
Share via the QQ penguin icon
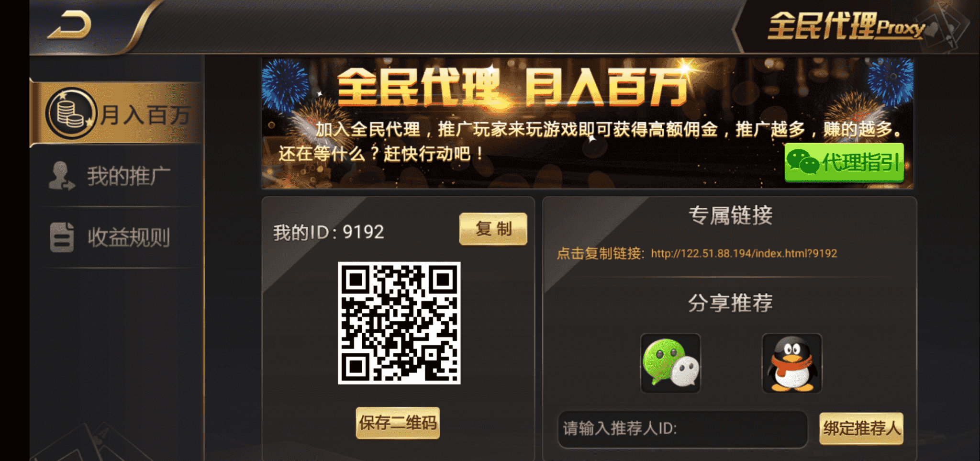[792, 363]
